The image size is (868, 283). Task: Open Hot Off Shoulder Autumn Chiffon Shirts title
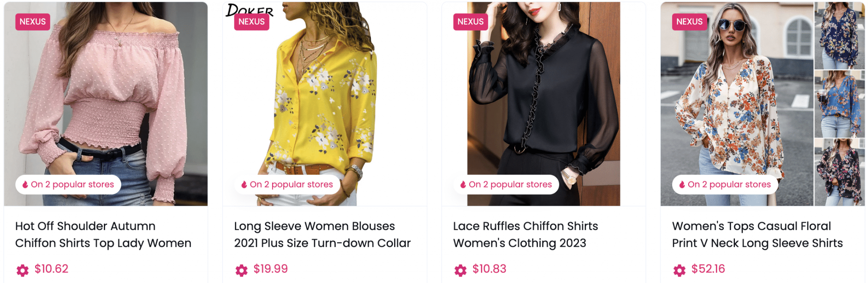pos(103,234)
